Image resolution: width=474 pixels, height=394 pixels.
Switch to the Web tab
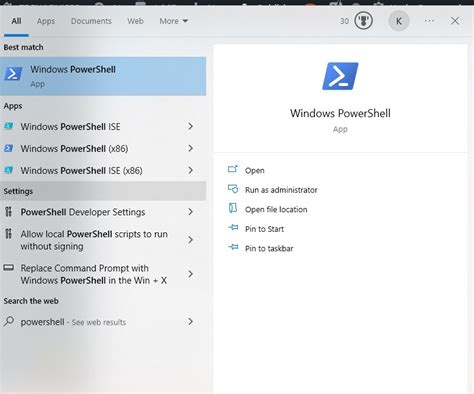(x=135, y=21)
